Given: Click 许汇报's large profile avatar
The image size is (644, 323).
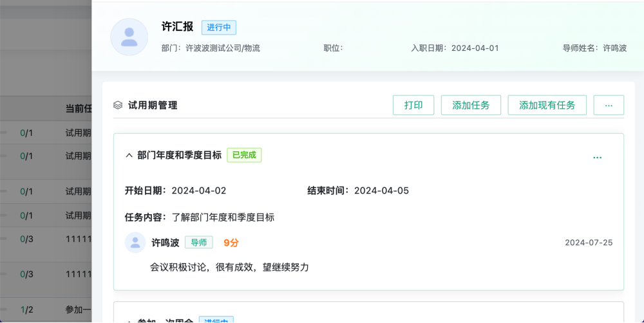Looking at the screenshot, I should click(129, 37).
